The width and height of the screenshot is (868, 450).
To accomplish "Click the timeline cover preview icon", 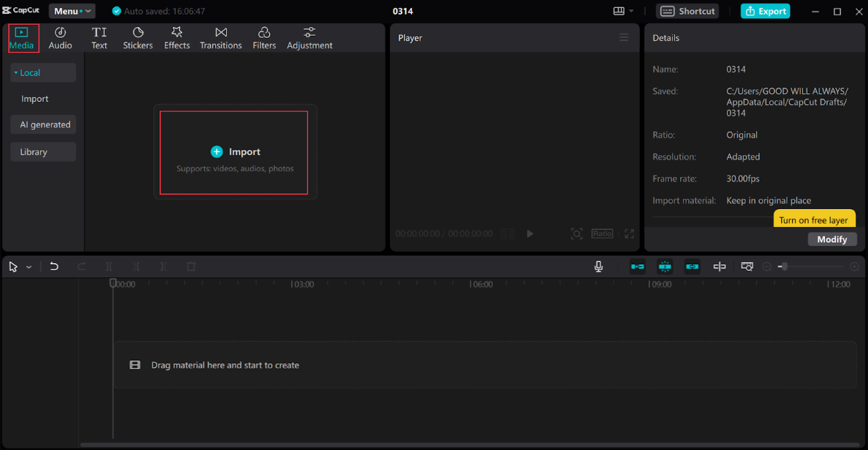I will (x=747, y=267).
